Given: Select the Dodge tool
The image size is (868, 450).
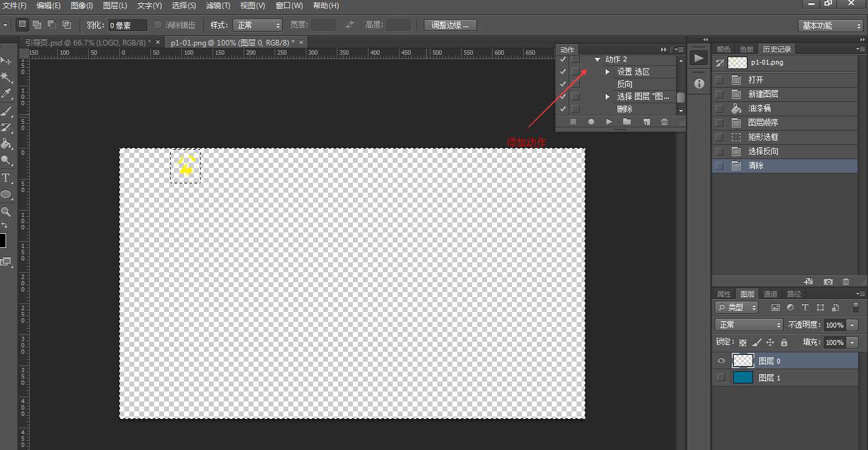Looking at the screenshot, I should 6,160.
